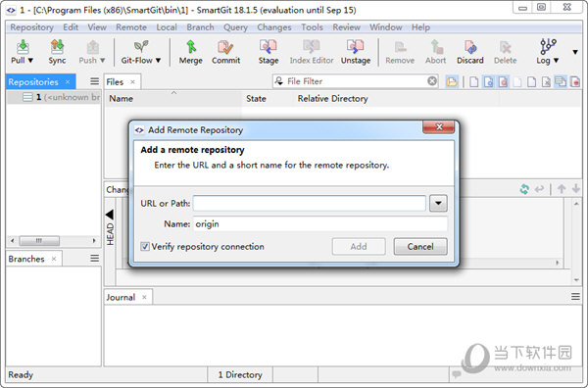Viewport: 588px width, 388px height.
Task: Click the repository icon beside entry 1
Action: (27, 97)
